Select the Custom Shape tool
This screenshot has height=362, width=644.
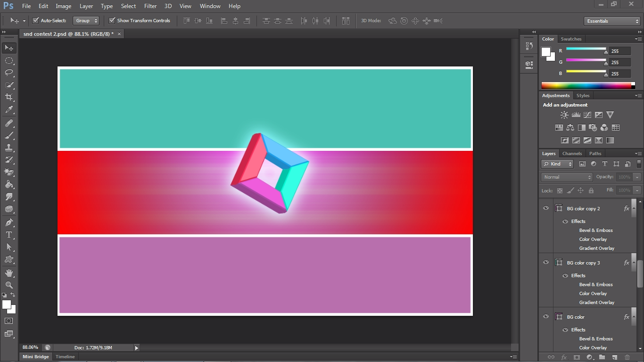[x=9, y=259]
